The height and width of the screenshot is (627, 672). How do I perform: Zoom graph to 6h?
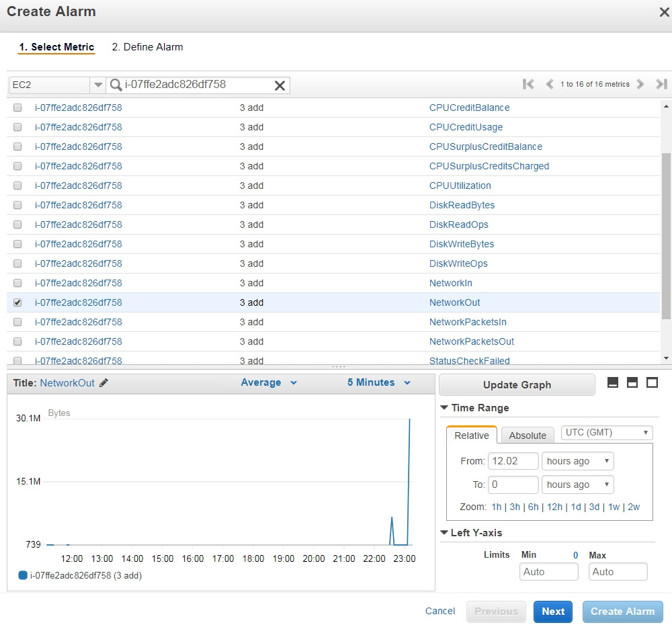pos(533,507)
